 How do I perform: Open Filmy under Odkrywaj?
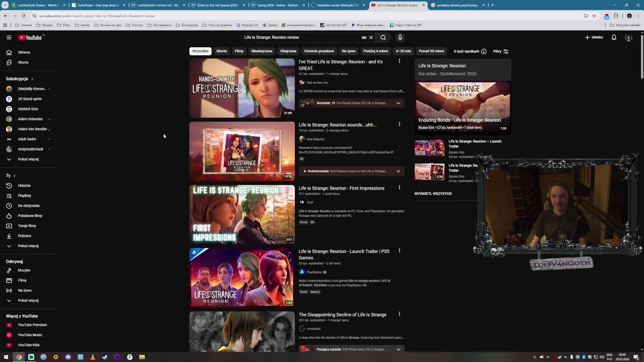pos(29,280)
